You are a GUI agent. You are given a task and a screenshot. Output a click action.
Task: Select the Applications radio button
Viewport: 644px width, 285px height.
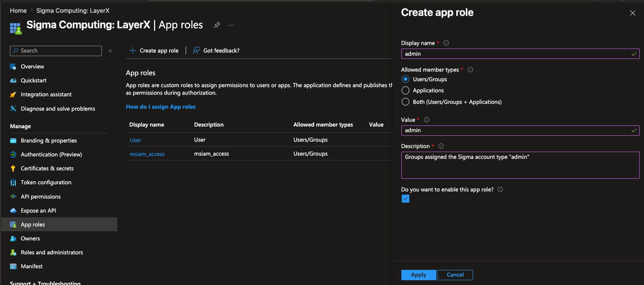tap(406, 90)
